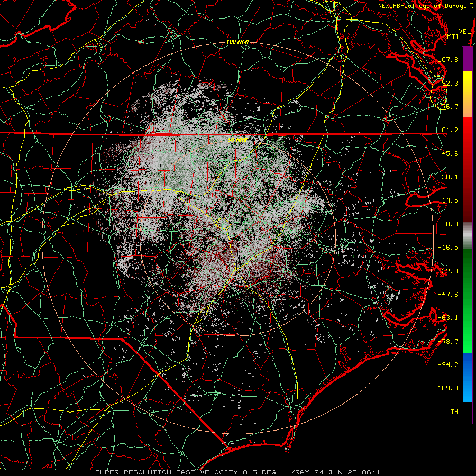The image size is (476, 476).
Task: Click the -32.0 scale value
Action: [x=448, y=271]
